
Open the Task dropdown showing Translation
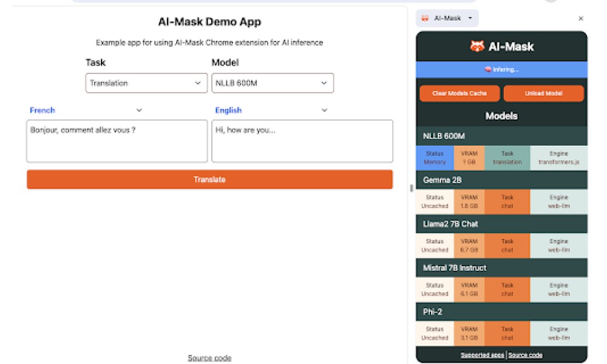point(146,83)
